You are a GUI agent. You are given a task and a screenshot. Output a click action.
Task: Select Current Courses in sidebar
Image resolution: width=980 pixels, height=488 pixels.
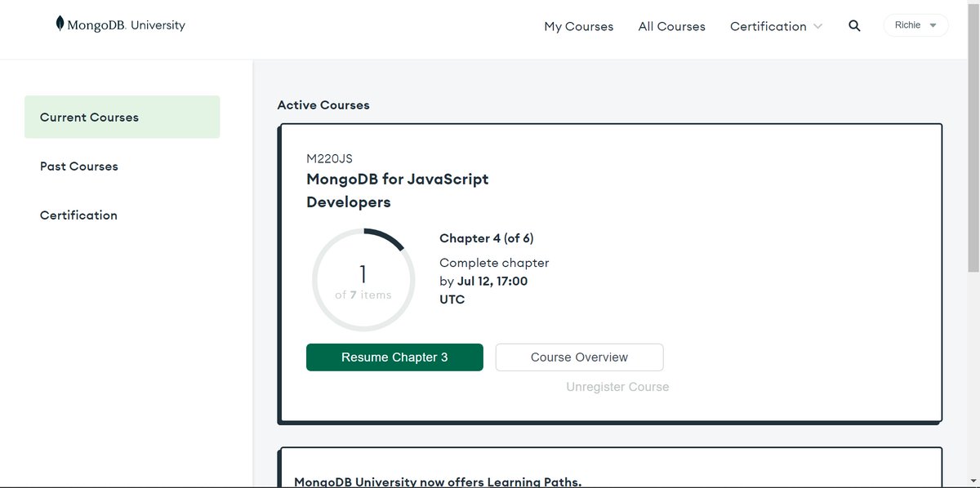coord(122,117)
